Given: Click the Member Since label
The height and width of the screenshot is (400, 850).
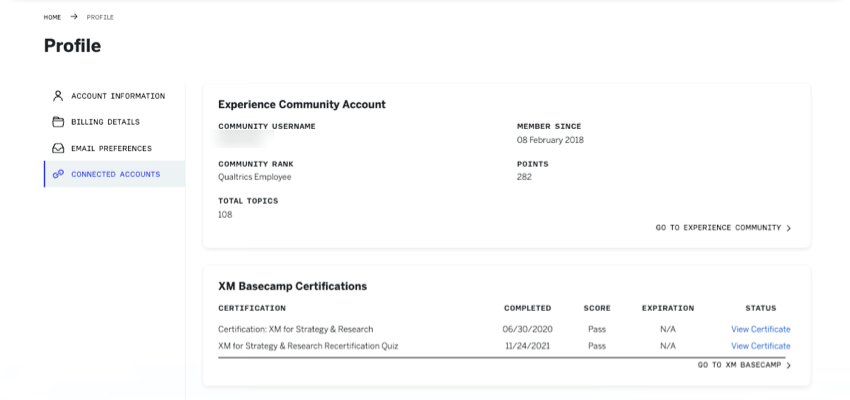Looking at the screenshot, I should (x=549, y=126).
